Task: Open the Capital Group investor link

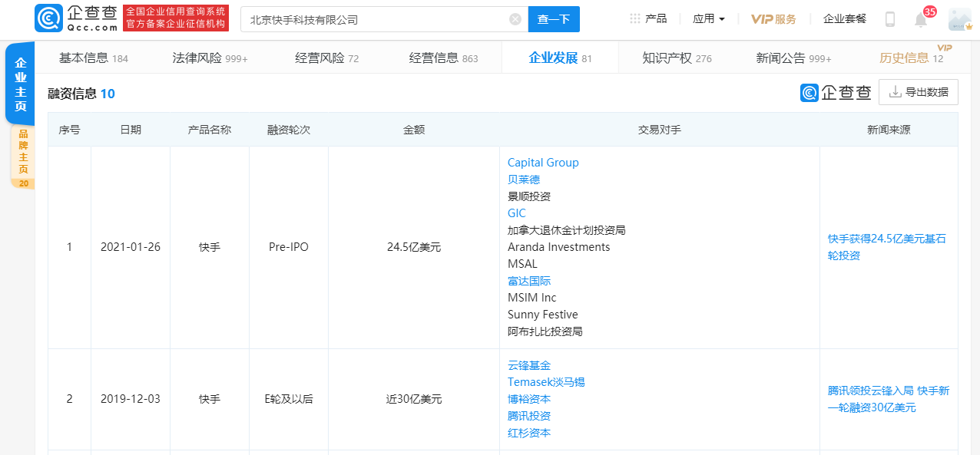Action: click(x=543, y=163)
